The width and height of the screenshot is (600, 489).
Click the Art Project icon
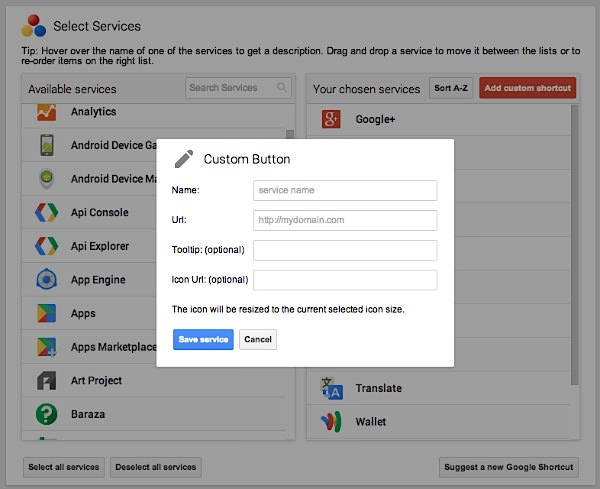[x=46, y=381]
